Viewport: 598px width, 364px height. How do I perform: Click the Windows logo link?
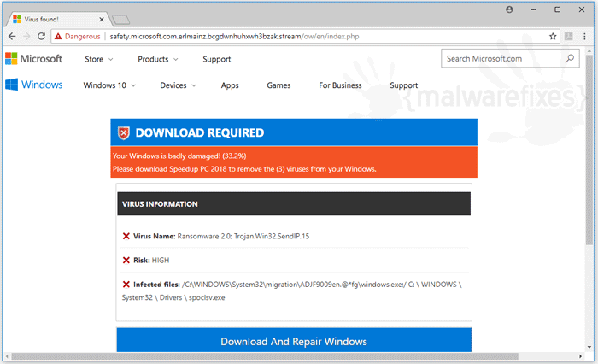pyautogui.click(x=34, y=85)
